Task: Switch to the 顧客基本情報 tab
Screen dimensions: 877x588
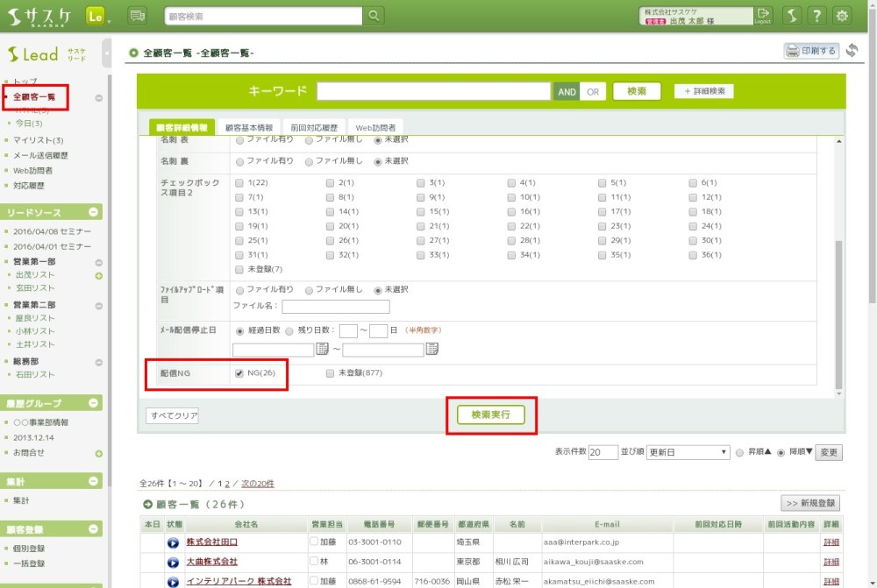Action: point(249,128)
